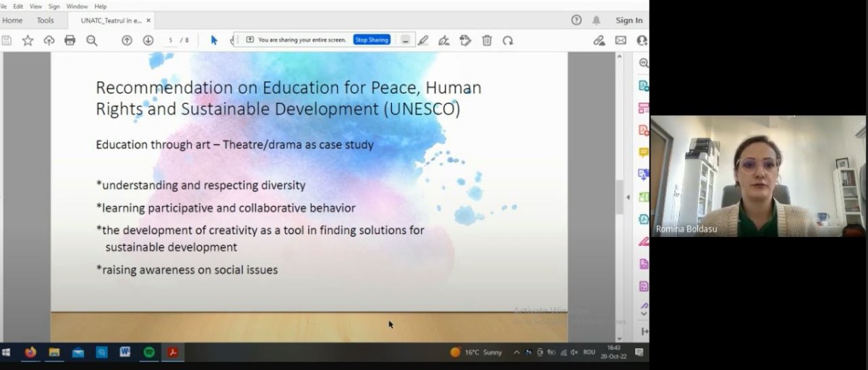The width and height of the screenshot is (868, 370).
Task: Click the Stop Sharing button
Action: 372,40
